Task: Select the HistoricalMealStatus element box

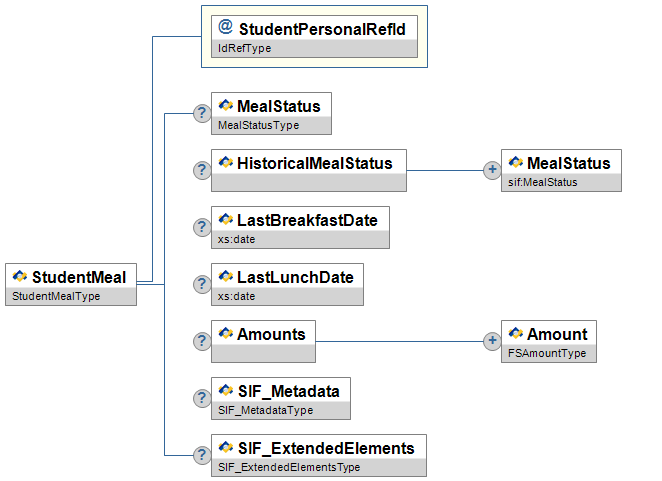Action: (314, 163)
